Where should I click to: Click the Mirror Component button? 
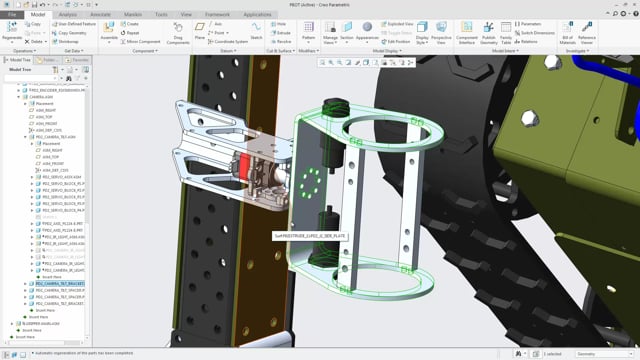[140, 42]
